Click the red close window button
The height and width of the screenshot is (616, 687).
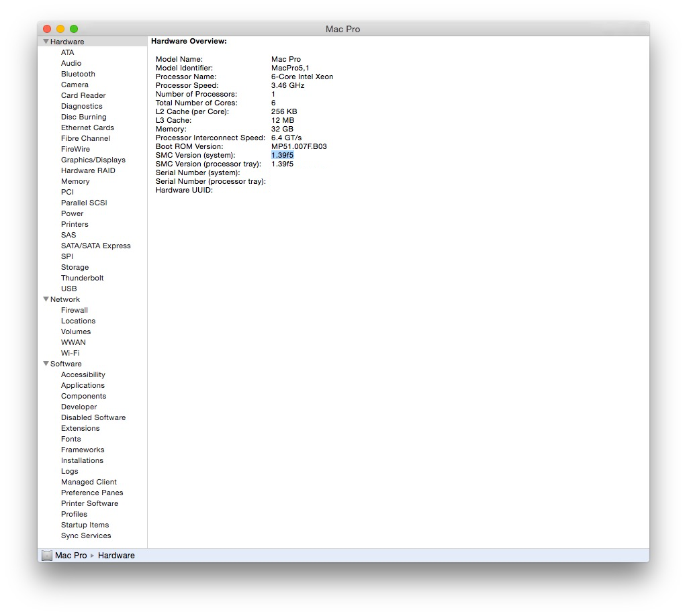point(47,29)
